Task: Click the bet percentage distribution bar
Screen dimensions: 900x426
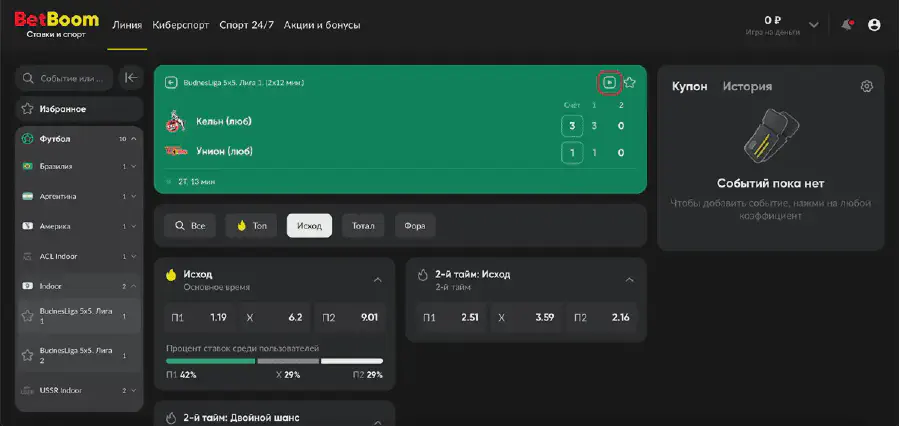Action: [274, 361]
